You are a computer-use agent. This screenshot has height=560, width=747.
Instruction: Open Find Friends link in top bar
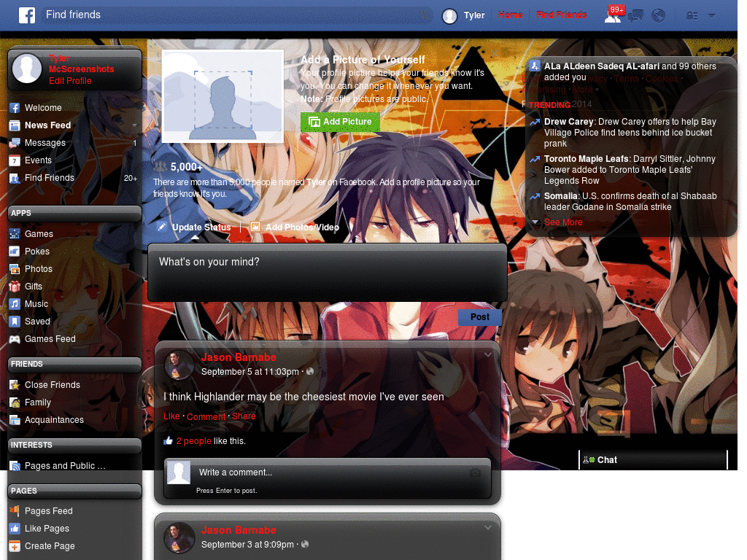[561, 15]
